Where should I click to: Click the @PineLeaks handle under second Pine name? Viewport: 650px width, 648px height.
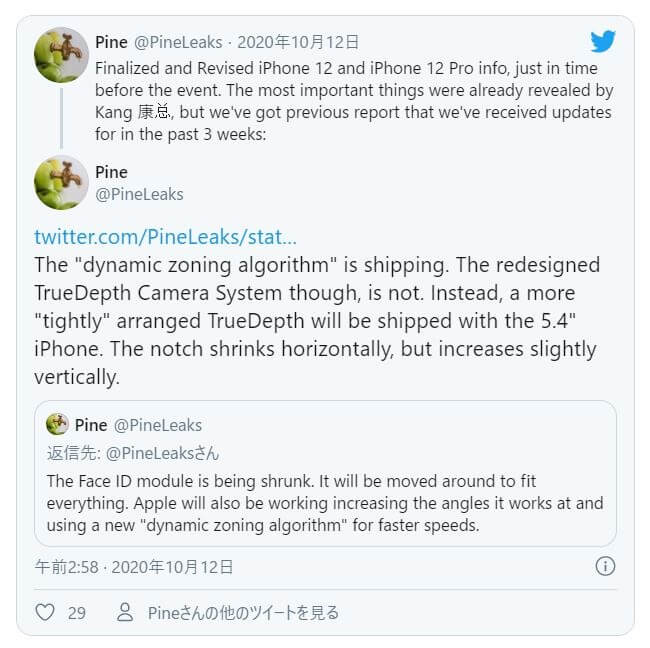coord(139,194)
